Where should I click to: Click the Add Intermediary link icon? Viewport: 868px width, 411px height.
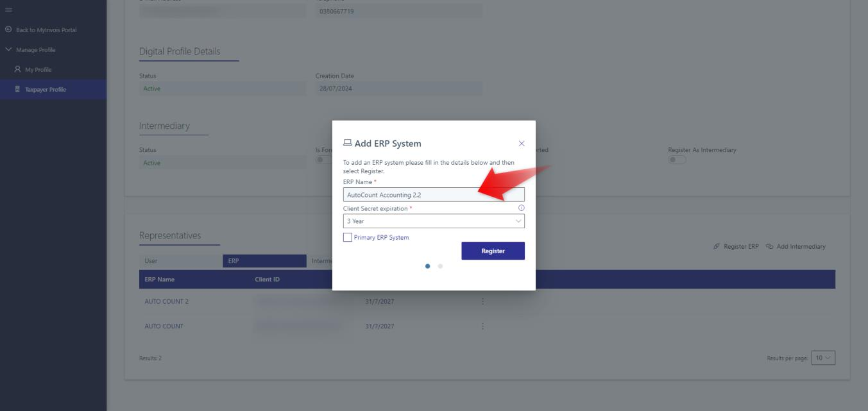point(770,247)
